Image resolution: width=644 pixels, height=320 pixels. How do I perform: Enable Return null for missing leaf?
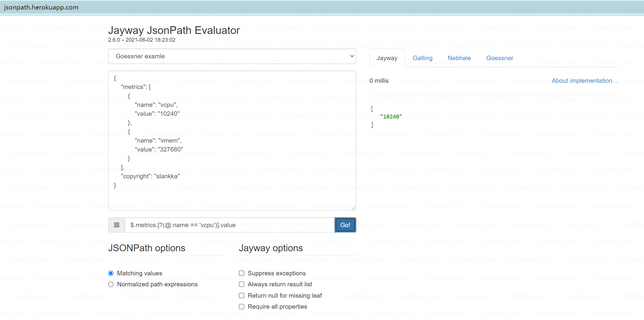pyautogui.click(x=242, y=296)
